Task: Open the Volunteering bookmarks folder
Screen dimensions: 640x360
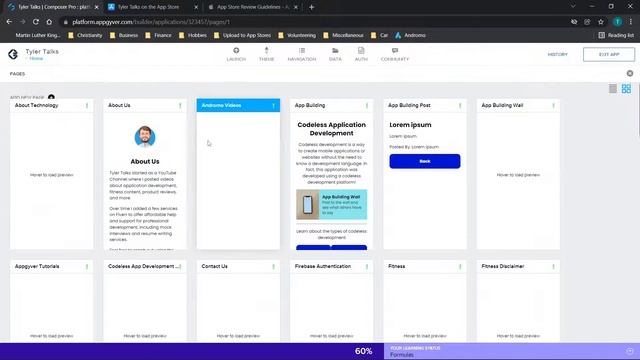Action: coord(297,35)
